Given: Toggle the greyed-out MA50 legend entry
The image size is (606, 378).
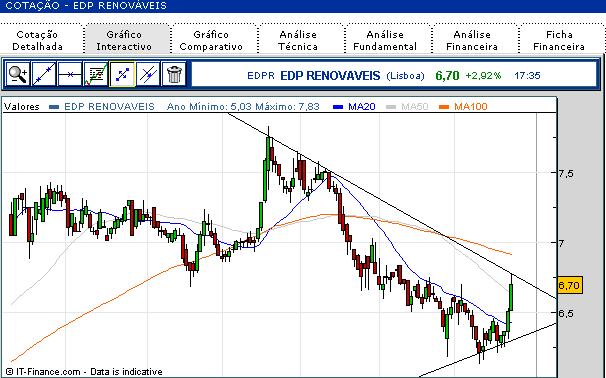Looking at the screenshot, I should [415, 106].
